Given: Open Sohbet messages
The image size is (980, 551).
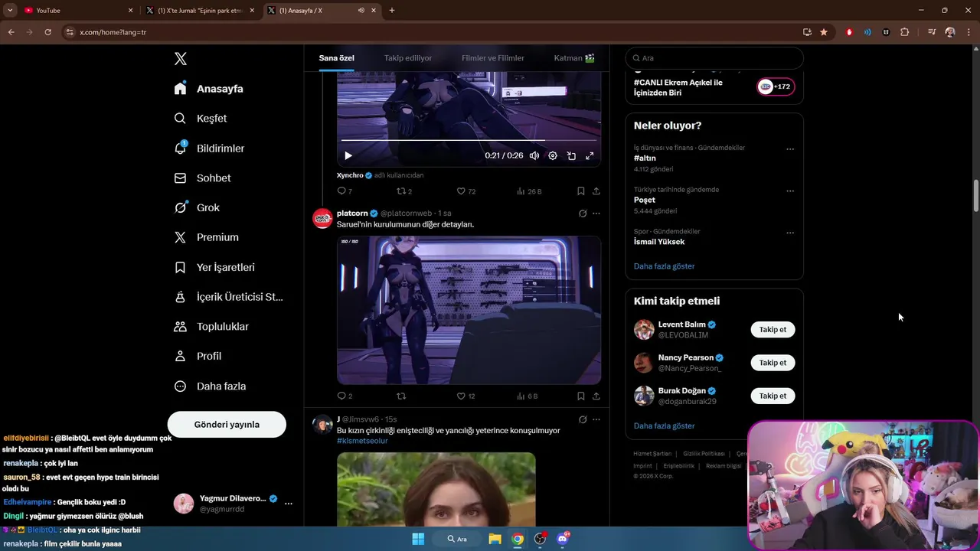Looking at the screenshot, I should pos(202,178).
